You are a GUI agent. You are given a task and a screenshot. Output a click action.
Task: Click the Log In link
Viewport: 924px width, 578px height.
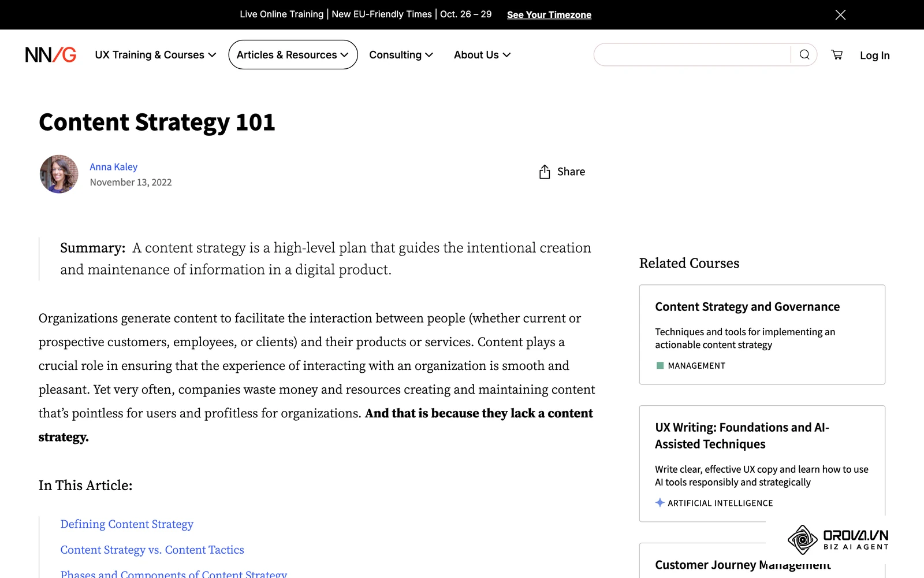pos(875,55)
